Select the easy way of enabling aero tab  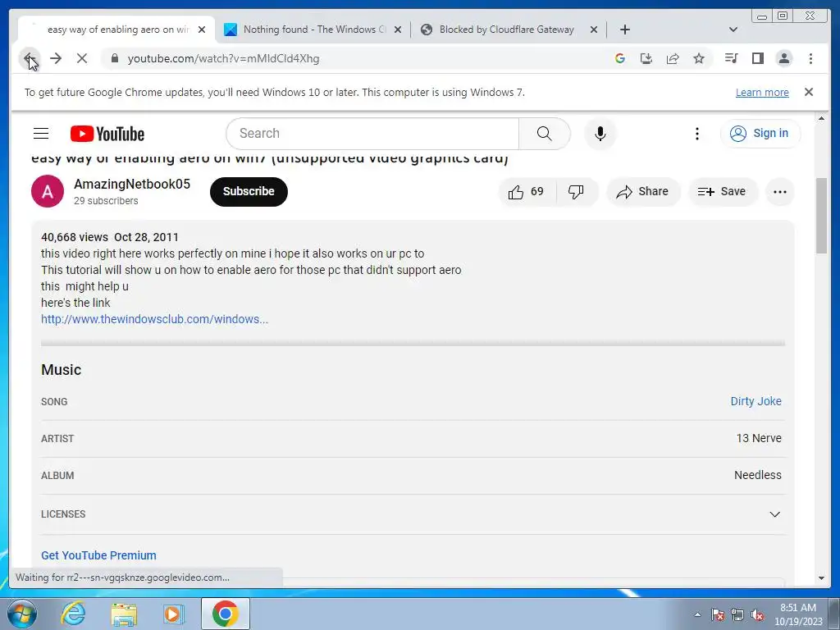pyautogui.click(x=116, y=30)
